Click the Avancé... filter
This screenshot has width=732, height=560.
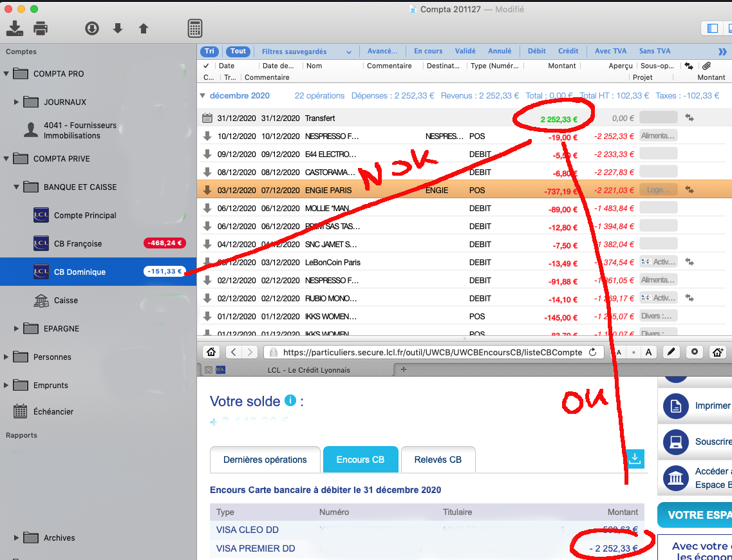[382, 51]
